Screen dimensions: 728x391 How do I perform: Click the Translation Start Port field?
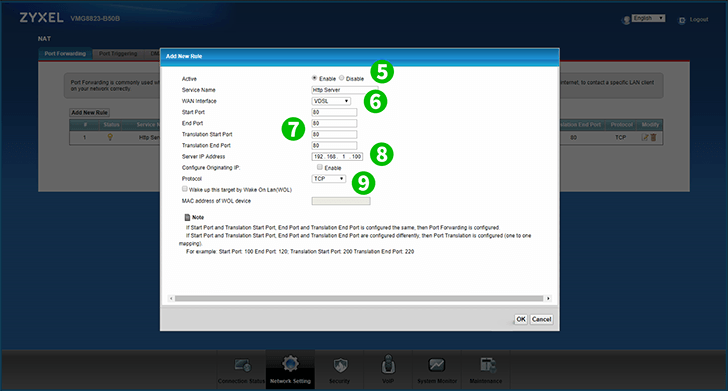pyautogui.click(x=334, y=134)
